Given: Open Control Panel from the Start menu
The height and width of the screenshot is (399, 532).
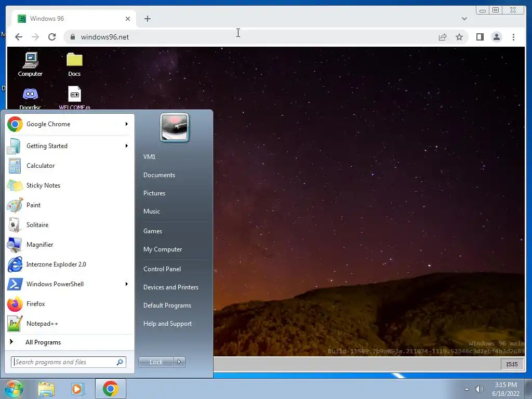Looking at the screenshot, I should (x=162, y=269).
